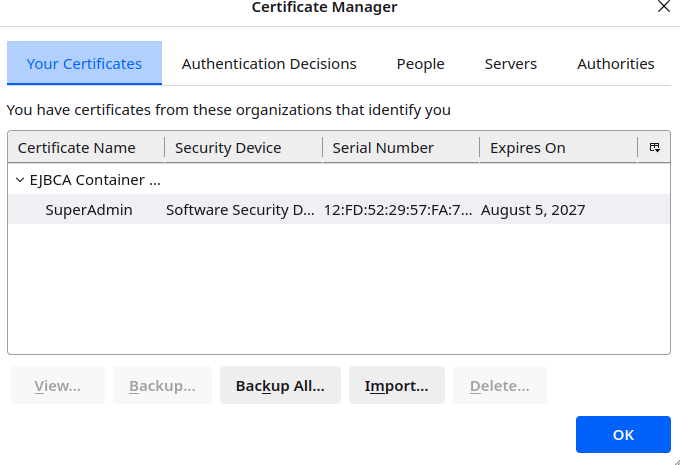Click the EJBCA Container organization row
Screen dimensions: 680x465
pyautogui.click(x=96, y=181)
